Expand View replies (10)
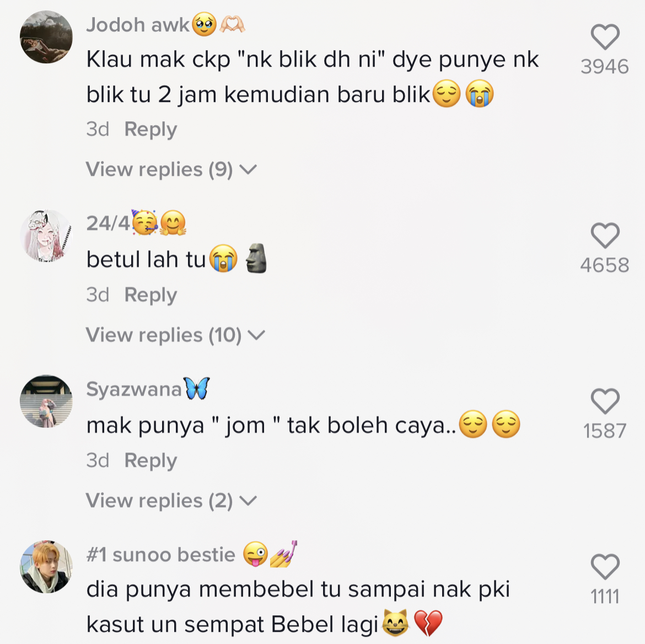 click(x=175, y=335)
